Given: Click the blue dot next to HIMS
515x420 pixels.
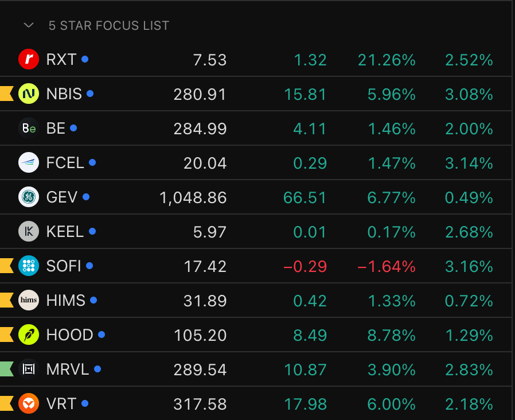Looking at the screenshot, I should pos(93,300).
